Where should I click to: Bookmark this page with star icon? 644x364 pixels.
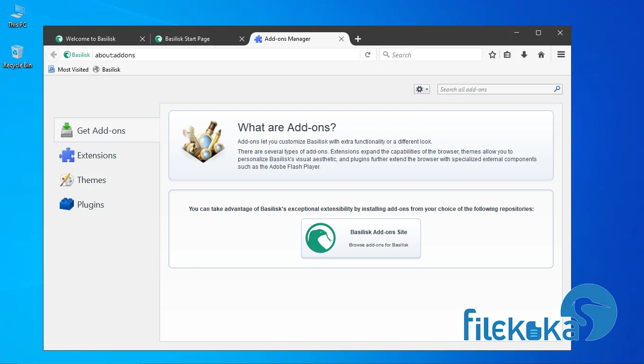[x=492, y=55]
